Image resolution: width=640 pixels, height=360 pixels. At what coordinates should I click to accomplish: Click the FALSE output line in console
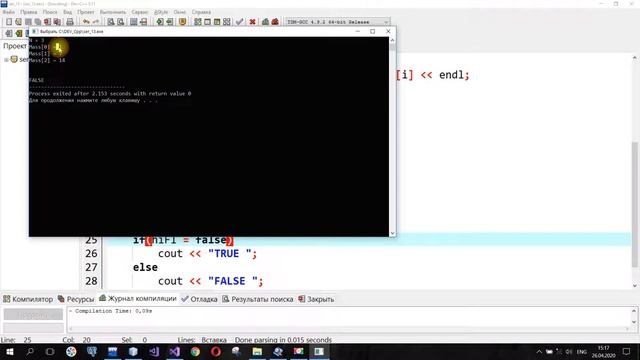36,80
